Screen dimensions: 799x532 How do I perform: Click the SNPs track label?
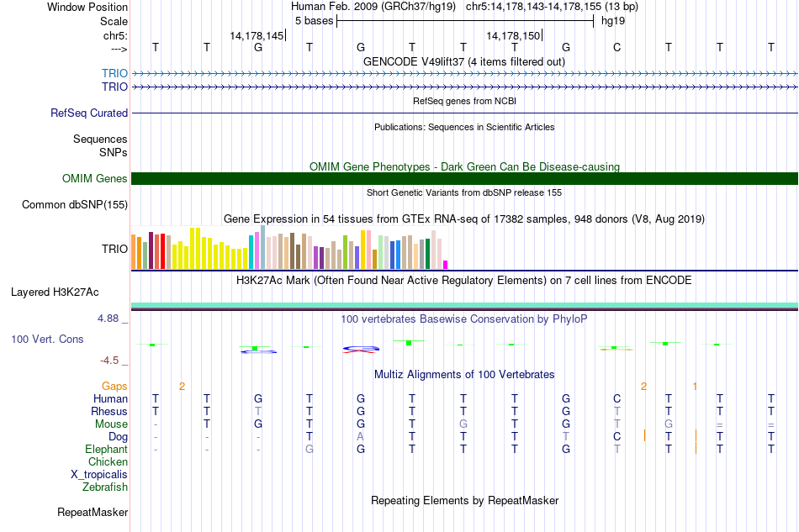click(x=114, y=152)
